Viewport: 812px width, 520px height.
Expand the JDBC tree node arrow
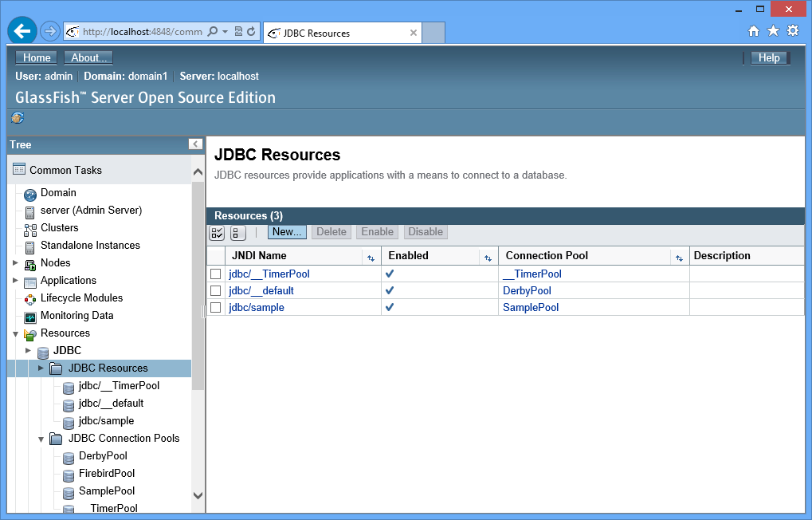point(28,350)
